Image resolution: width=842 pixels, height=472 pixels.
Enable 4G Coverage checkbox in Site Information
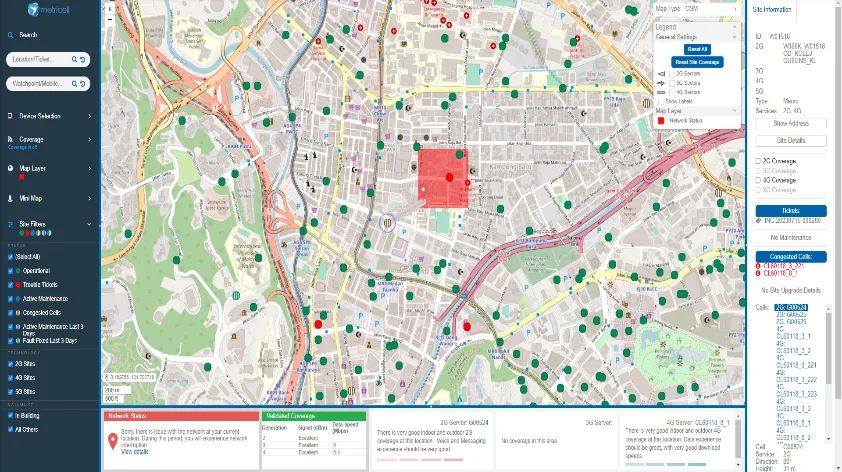coord(758,180)
